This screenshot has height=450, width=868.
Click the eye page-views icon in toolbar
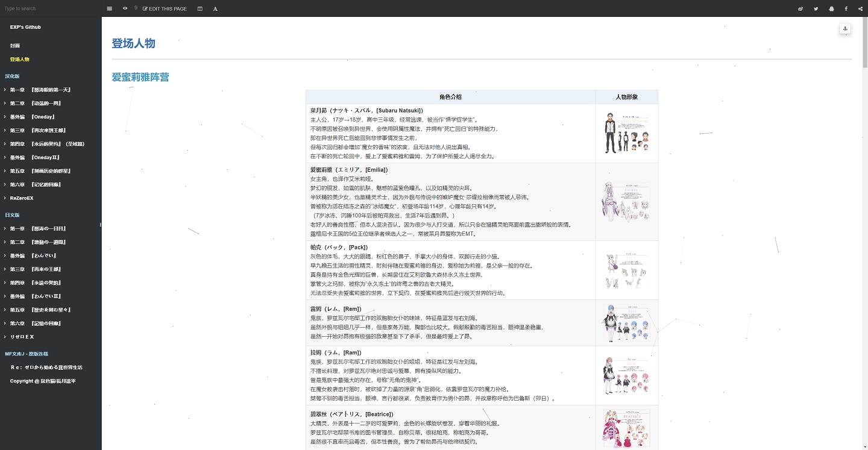(x=125, y=8)
